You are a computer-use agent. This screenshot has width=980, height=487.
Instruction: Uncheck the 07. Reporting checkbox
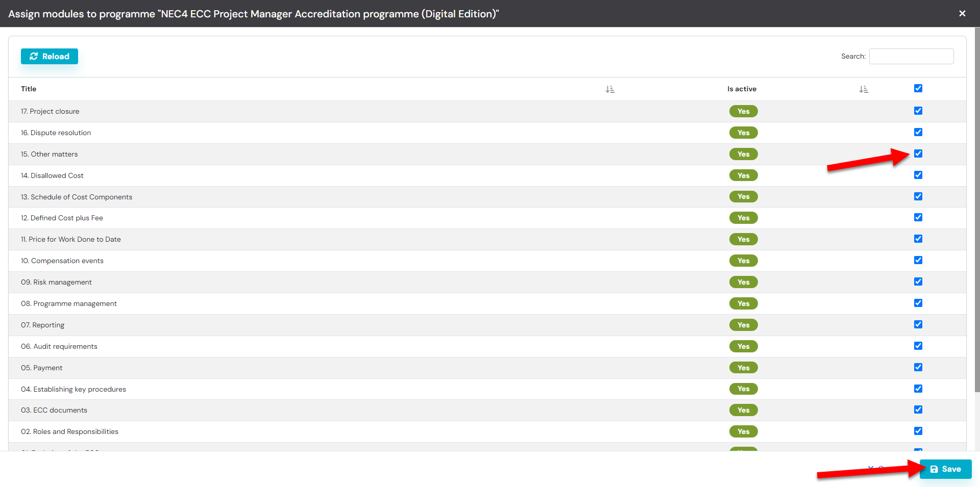918,324
